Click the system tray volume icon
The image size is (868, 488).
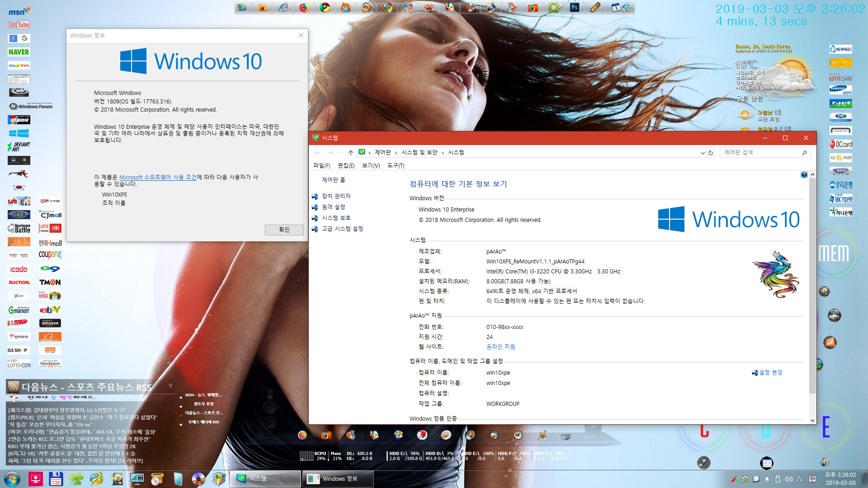pyautogui.click(x=789, y=479)
